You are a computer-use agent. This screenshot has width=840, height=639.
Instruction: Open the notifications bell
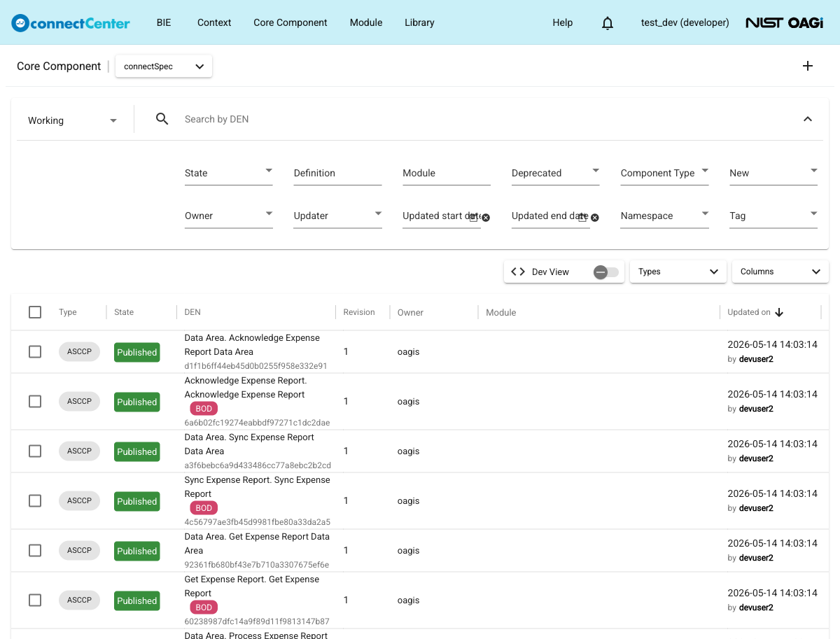click(x=608, y=23)
